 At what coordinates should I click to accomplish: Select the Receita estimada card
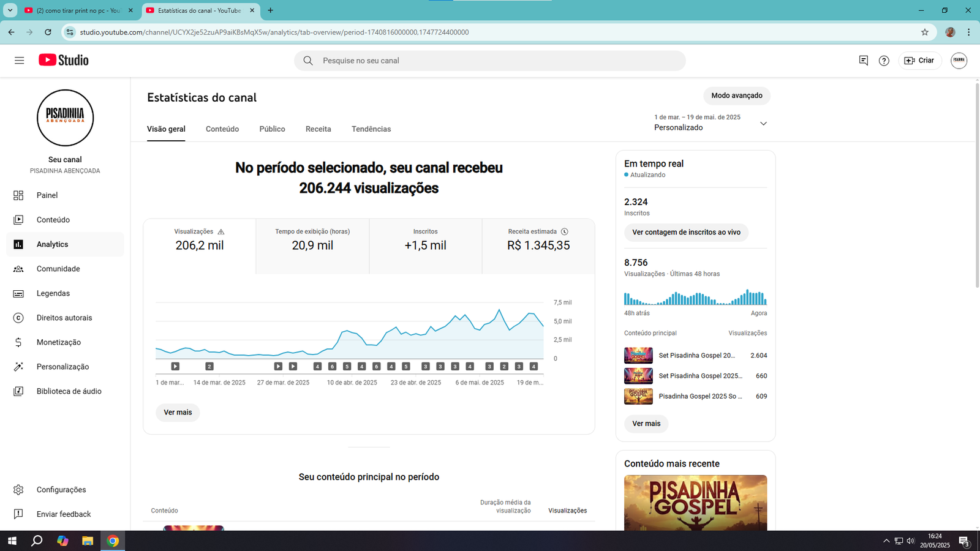click(538, 246)
